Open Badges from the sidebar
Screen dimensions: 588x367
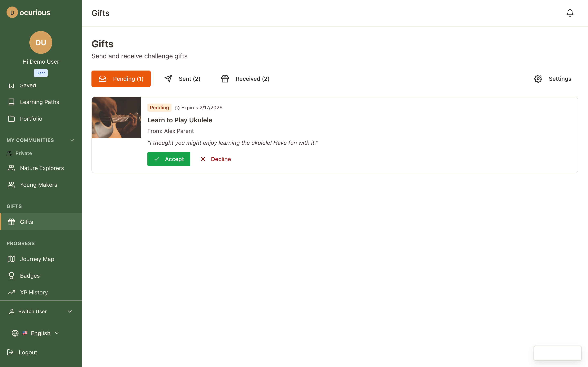(30, 276)
